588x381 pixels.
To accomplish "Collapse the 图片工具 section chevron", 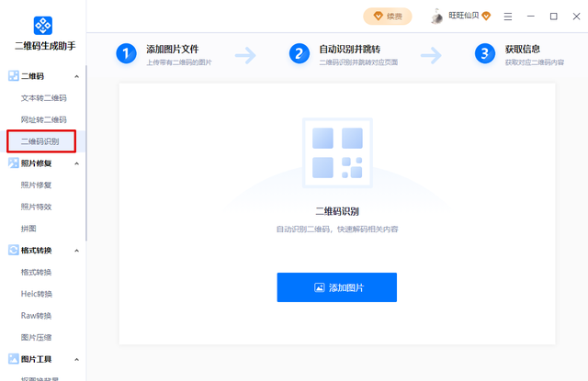I will [x=76, y=359].
